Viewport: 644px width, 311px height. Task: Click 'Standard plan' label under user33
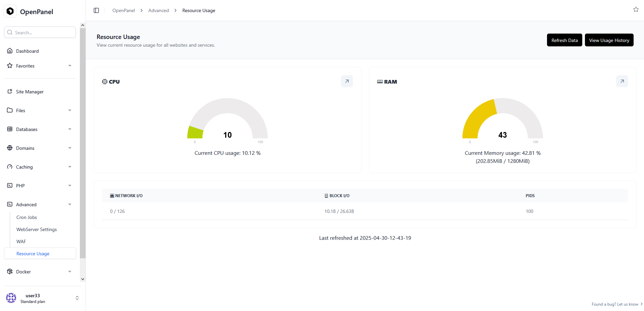[33, 302]
